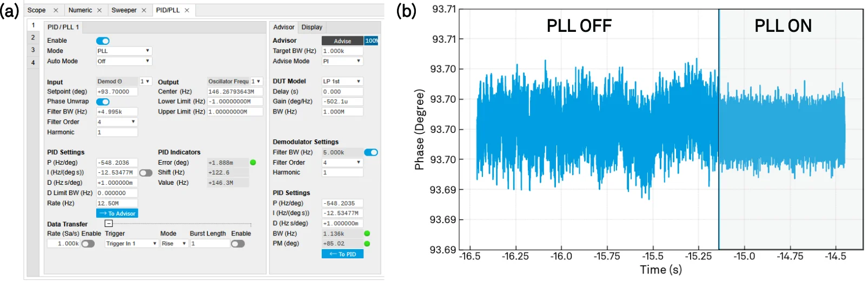Close the PID/PLL tab with its X
This screenshot has height=281, width=868.
[x=187, y=10]
